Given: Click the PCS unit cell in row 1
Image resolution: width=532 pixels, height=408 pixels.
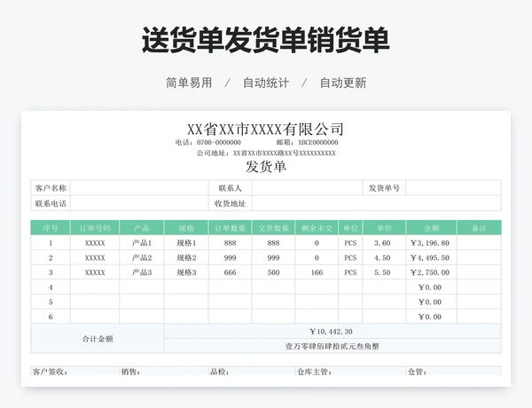Looking at the screenshot, I should [x=350, y=243].
